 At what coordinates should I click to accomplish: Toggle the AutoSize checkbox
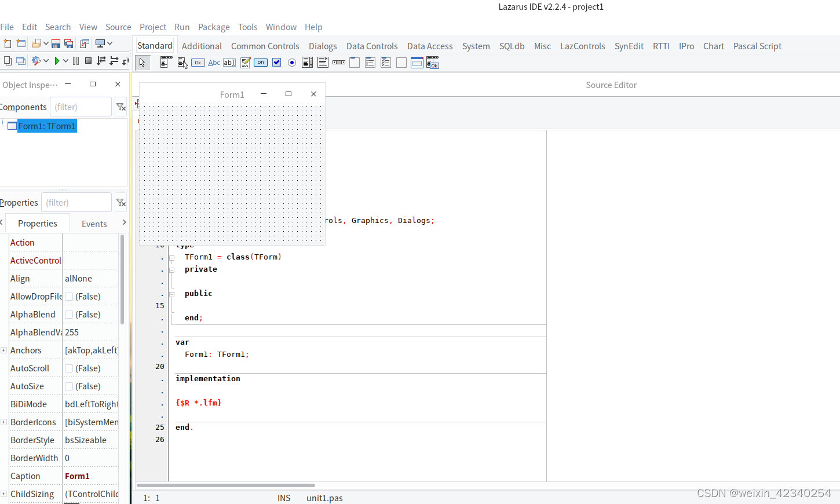tap(69, 386)
